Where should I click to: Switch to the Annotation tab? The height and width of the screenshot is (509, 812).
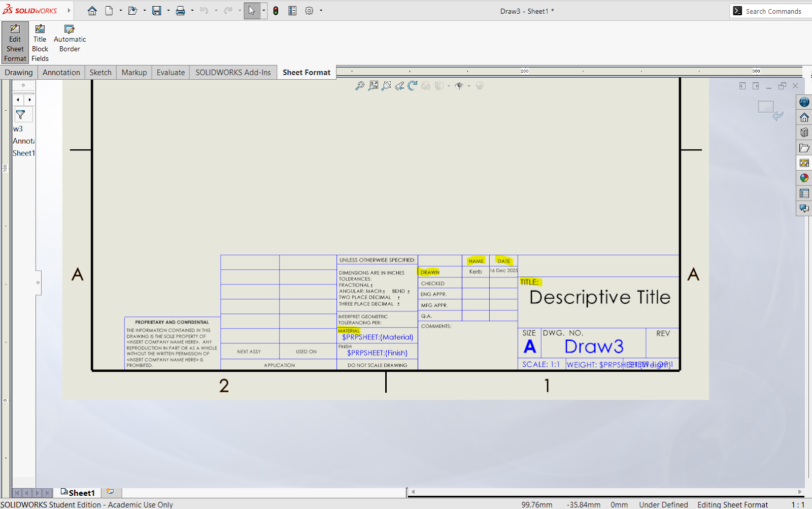pos(61,73)
